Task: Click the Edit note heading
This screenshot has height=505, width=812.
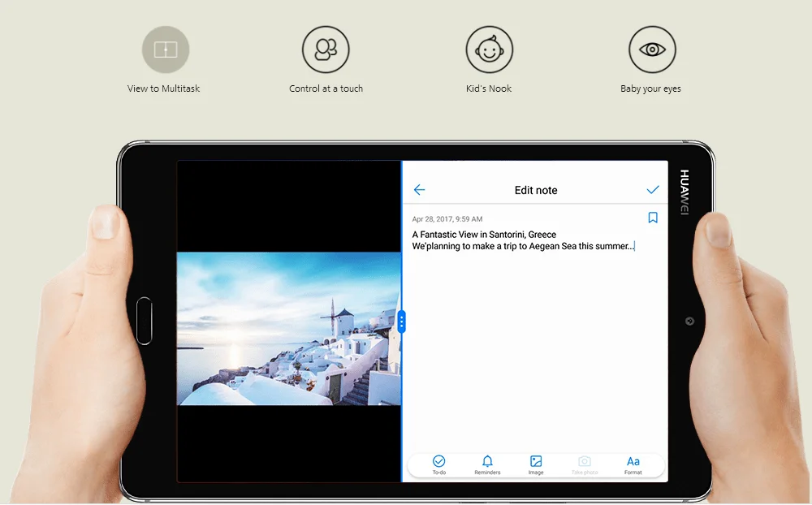Action: tap(536, 190)
